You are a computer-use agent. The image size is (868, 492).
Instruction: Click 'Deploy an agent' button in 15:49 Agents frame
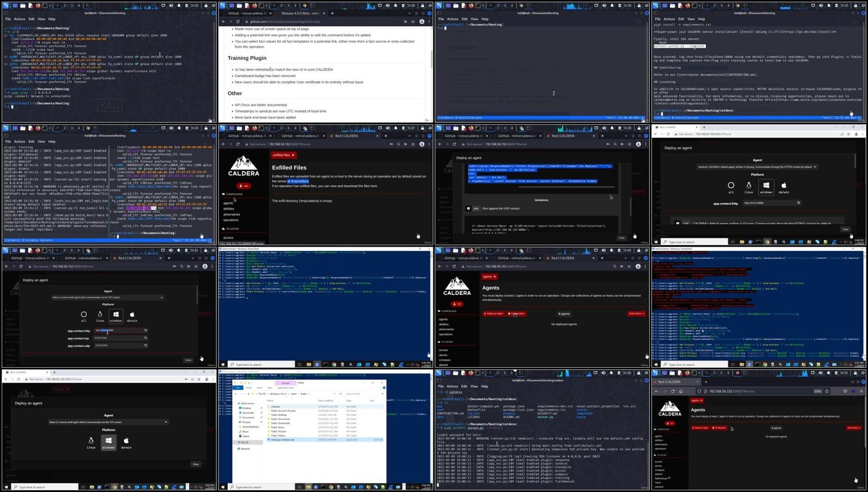point(494,313)
